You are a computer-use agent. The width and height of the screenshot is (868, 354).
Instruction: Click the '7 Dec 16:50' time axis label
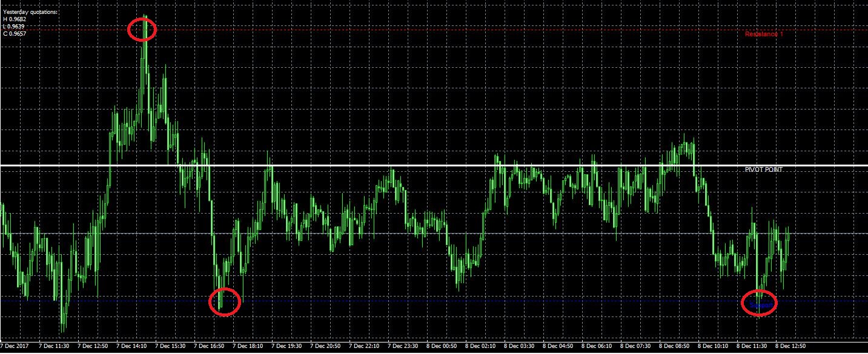[210, 347]
